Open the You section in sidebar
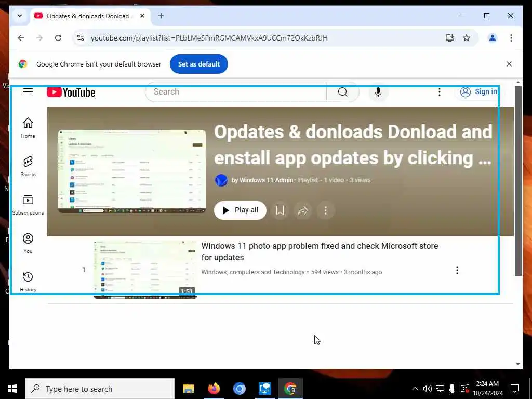 click(x=28, y=243)
